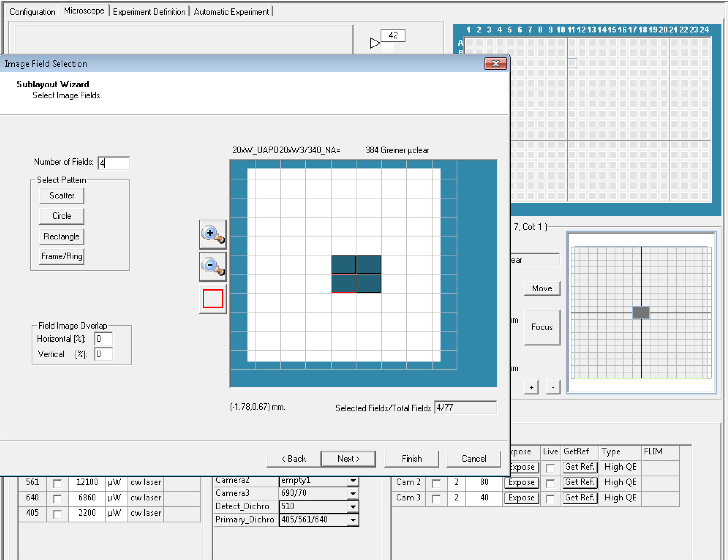Expand the Detect_Dichro 510 dropdown
This screenshot has height=560, width=728.
point(353,507)
